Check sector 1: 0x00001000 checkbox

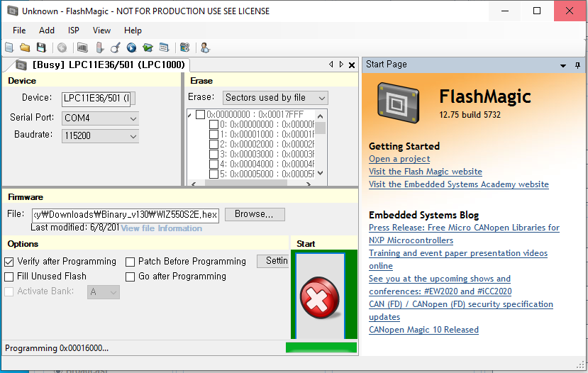(213, 134)
